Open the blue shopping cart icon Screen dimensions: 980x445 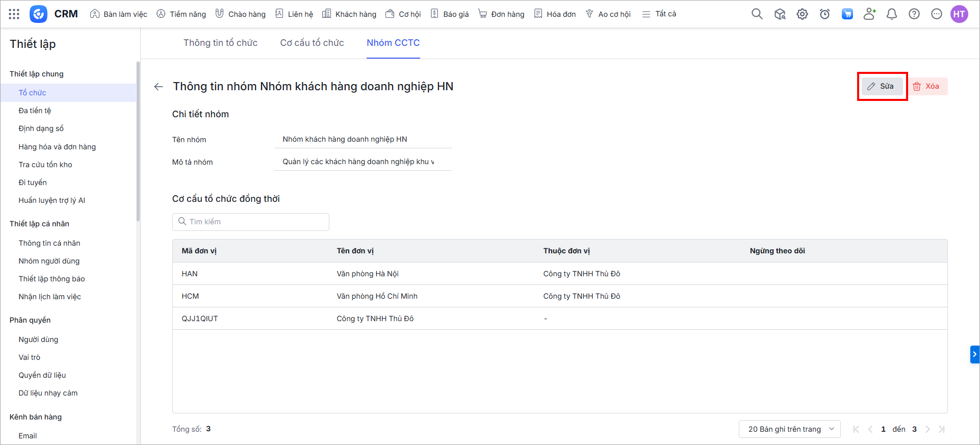click(x=847, y=14)
